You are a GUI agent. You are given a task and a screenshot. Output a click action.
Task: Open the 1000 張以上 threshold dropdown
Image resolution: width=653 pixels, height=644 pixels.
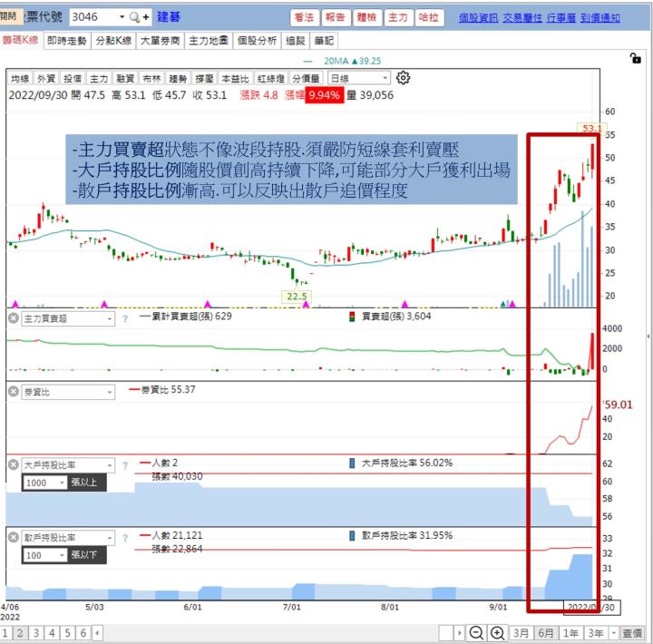tap(45, 483)
